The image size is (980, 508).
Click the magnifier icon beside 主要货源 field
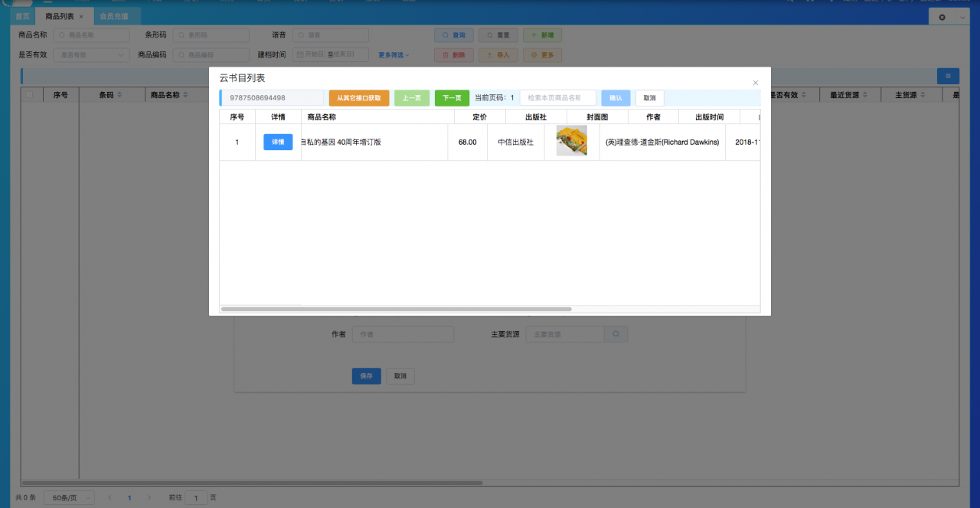tap(616, 334)
